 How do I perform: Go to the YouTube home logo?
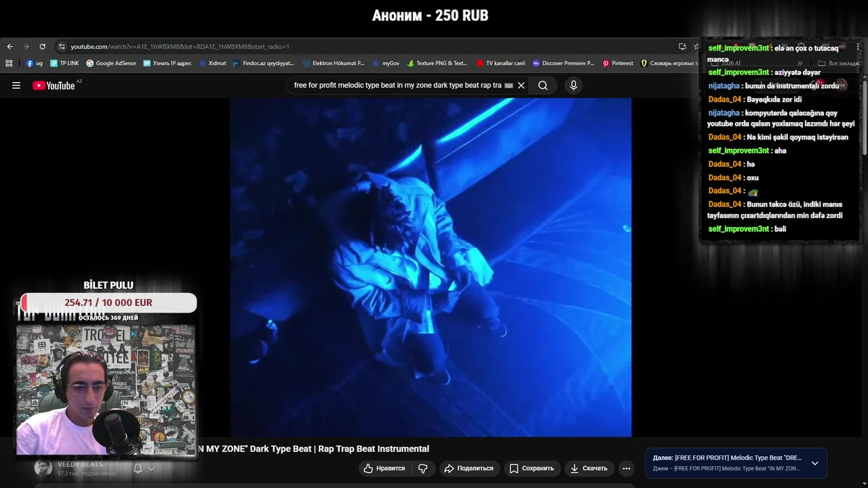coord(54,85)
